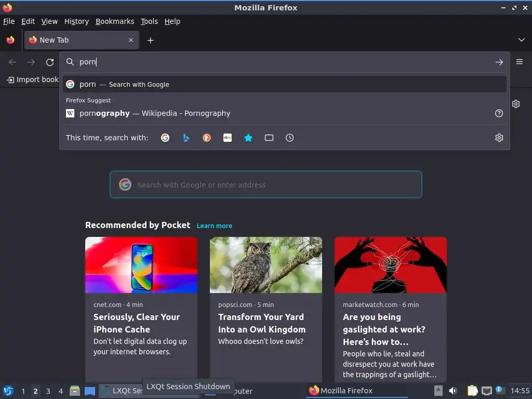Open search settings gear in suggestions panel

[499, 138]
